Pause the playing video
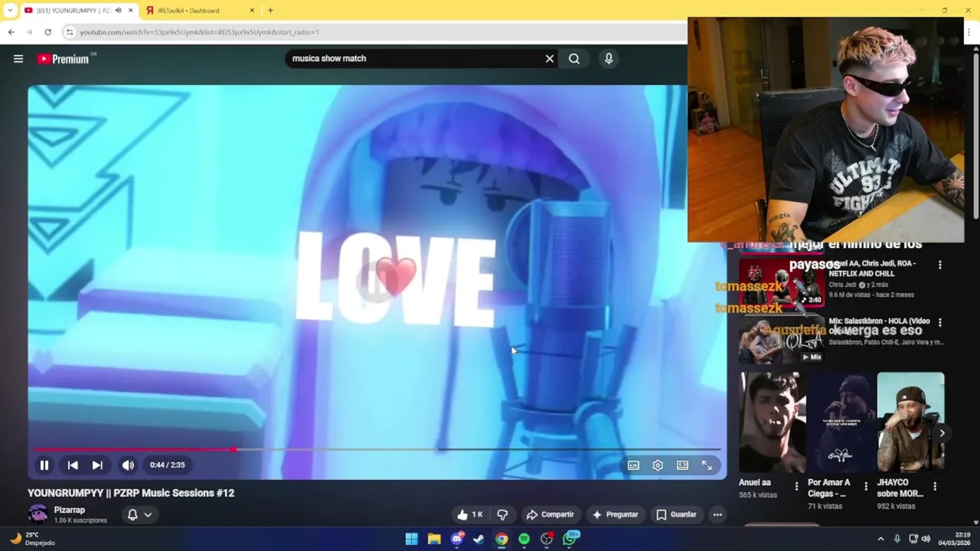 (x=44, y=465)
